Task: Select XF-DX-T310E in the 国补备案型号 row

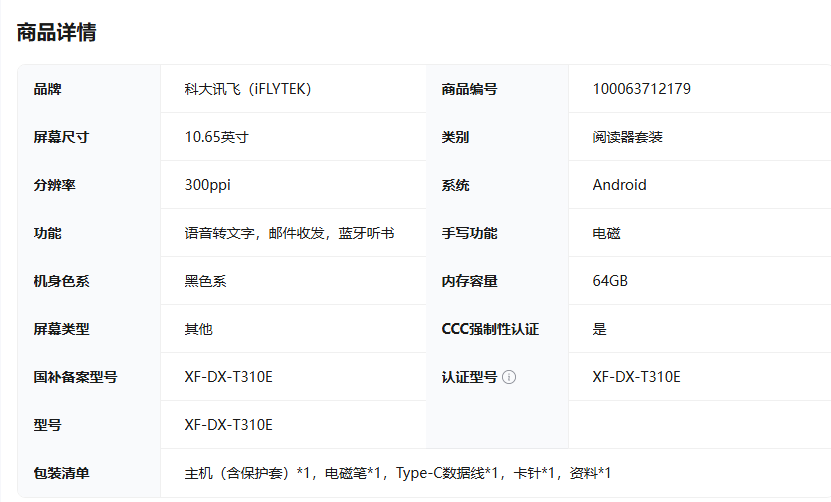Action: (x=228, y=377)
